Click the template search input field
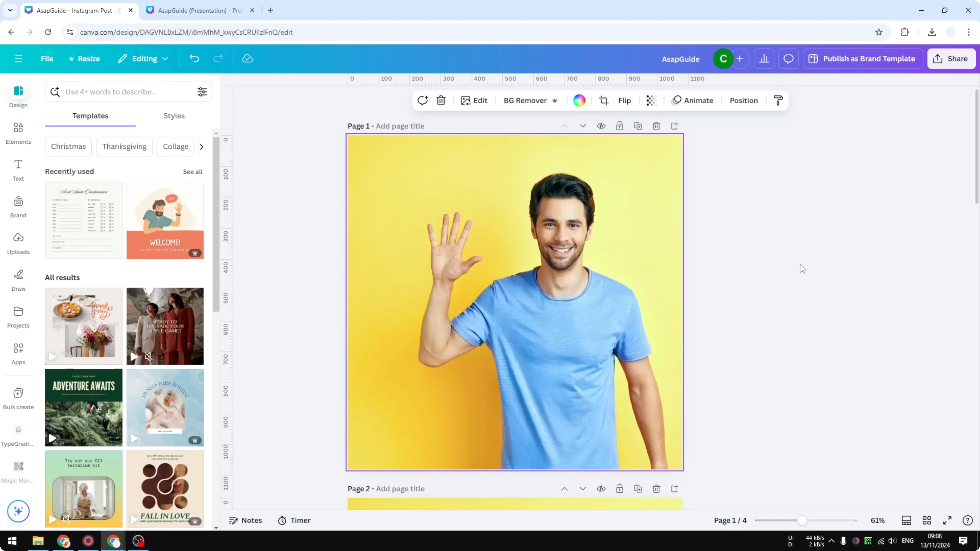980x551 pixels. [x=122, y=92]
